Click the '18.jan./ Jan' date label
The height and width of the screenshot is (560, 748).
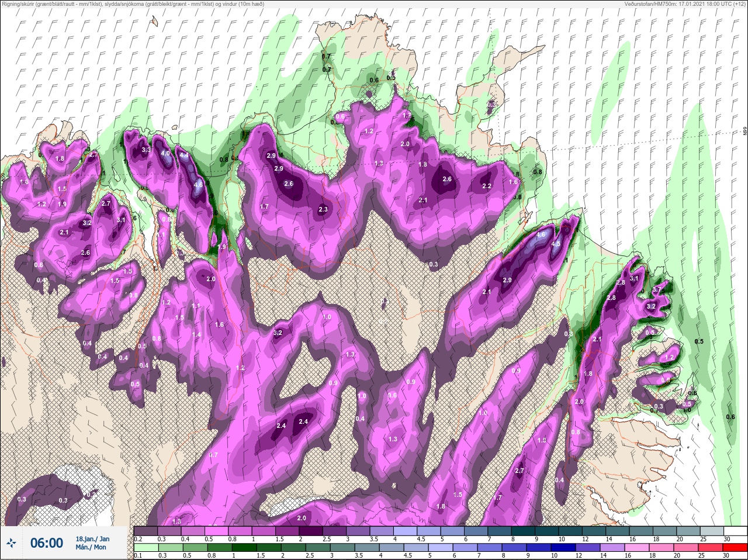(92, 538)
